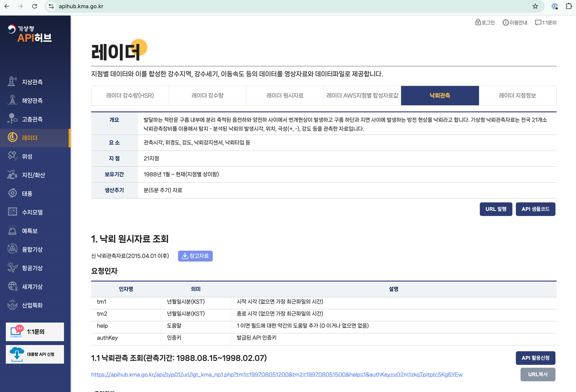Viewport: 576px width, 392px height.
Task: Download the 참고자료 reference file
Action: coord(195,256)
